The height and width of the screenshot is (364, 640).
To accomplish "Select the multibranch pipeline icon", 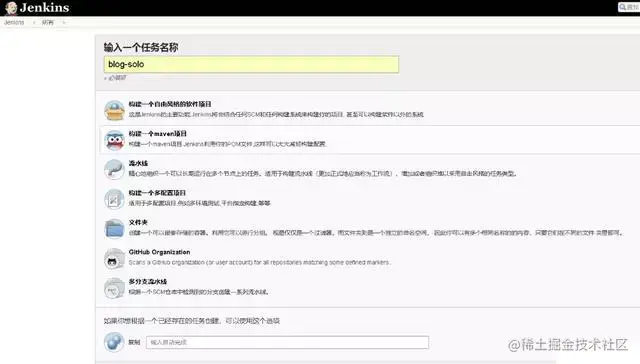I will [114, 288].
